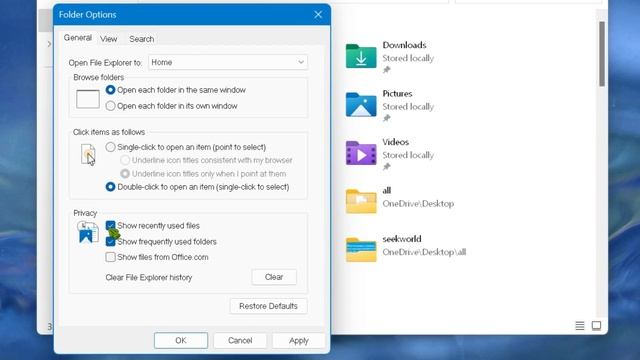The width and height of the screenshot is (640, 360).
Task: Switch to the Search tab
Action: coord(142,39)
